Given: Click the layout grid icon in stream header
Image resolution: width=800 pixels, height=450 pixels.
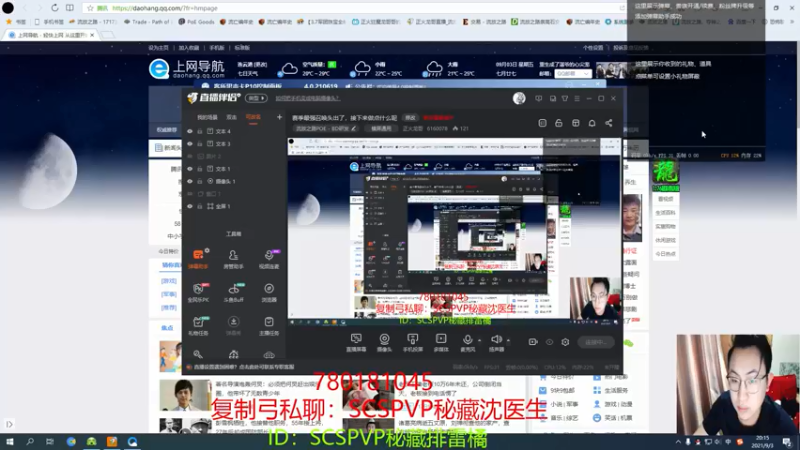Looking at the screenshot, I should pyautogui.click(x=576, y=123).
